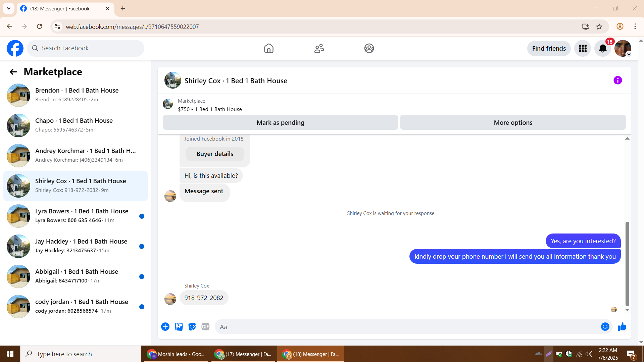Focus the Search Facebook field
The height and width of the screenshot is (362, 644).
click(x=86, y=48)
